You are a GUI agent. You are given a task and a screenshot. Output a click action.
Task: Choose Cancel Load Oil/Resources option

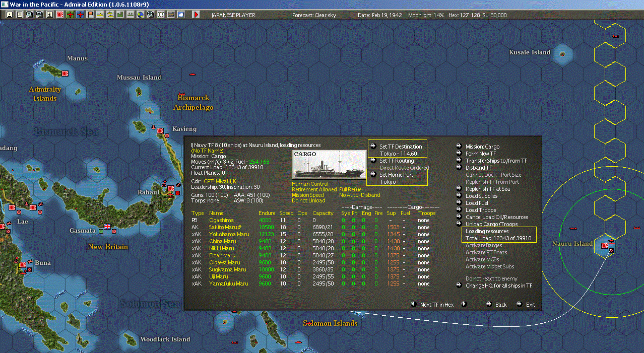click(496, 217)
